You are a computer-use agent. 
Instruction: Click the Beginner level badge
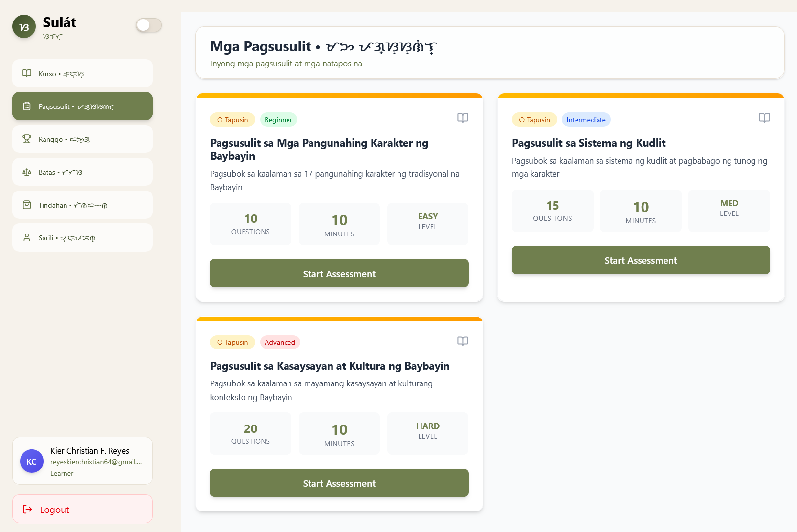click(278, 120)
